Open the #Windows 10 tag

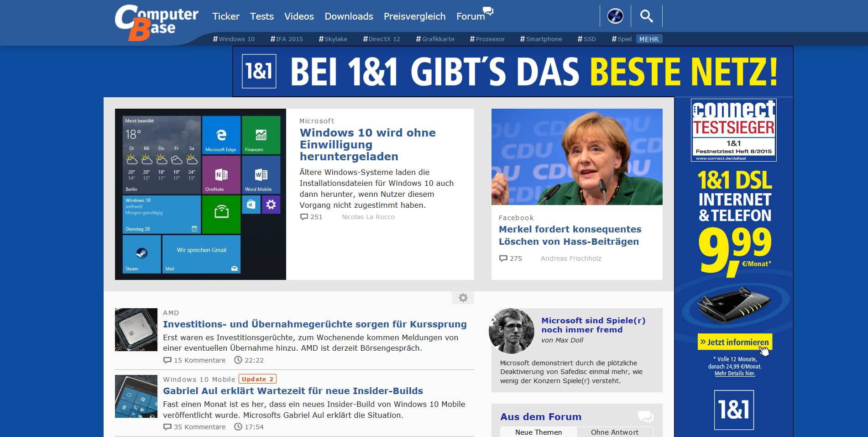point(234,39)
